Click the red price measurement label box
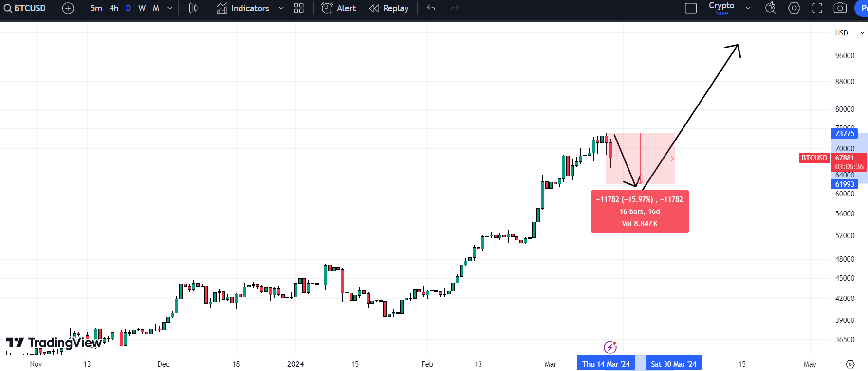 [639, 211]
